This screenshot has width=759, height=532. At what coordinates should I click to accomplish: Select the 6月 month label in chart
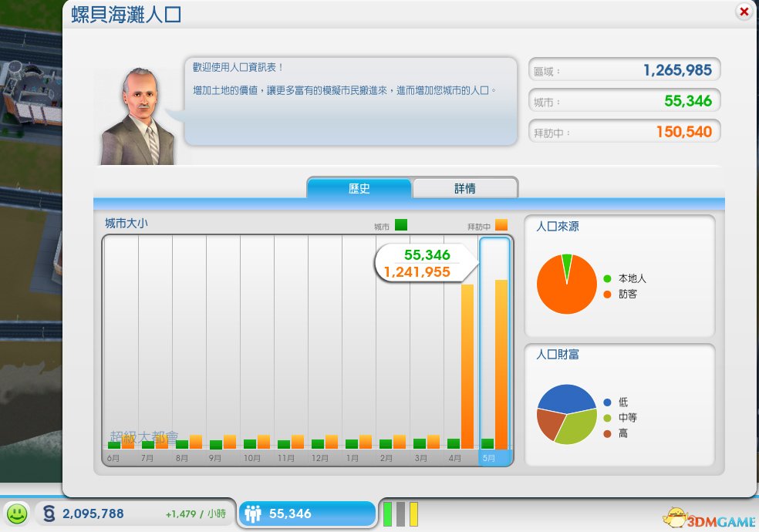click(x=113, y=458)
